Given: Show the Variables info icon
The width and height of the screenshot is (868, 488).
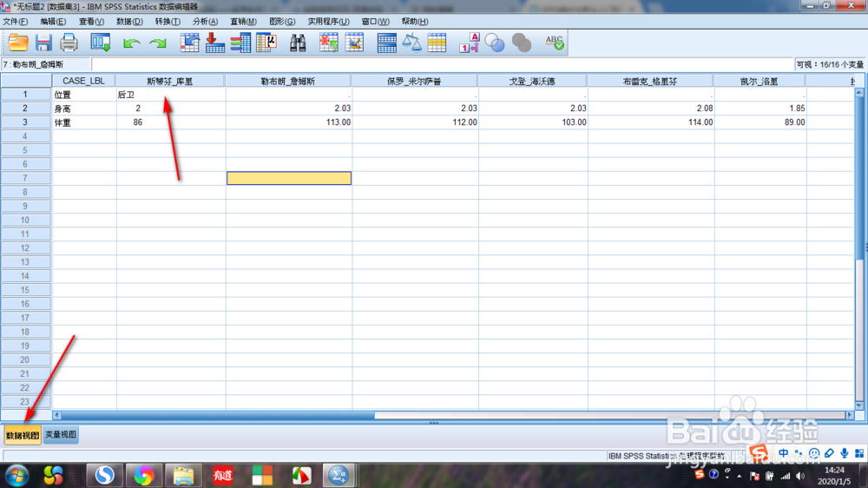Looking at the screenshot, I should tap(240, 43).
